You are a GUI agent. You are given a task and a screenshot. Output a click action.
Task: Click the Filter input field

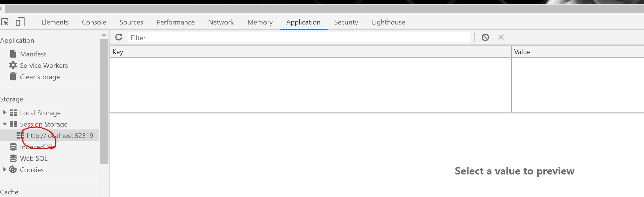tap(299, 38)
